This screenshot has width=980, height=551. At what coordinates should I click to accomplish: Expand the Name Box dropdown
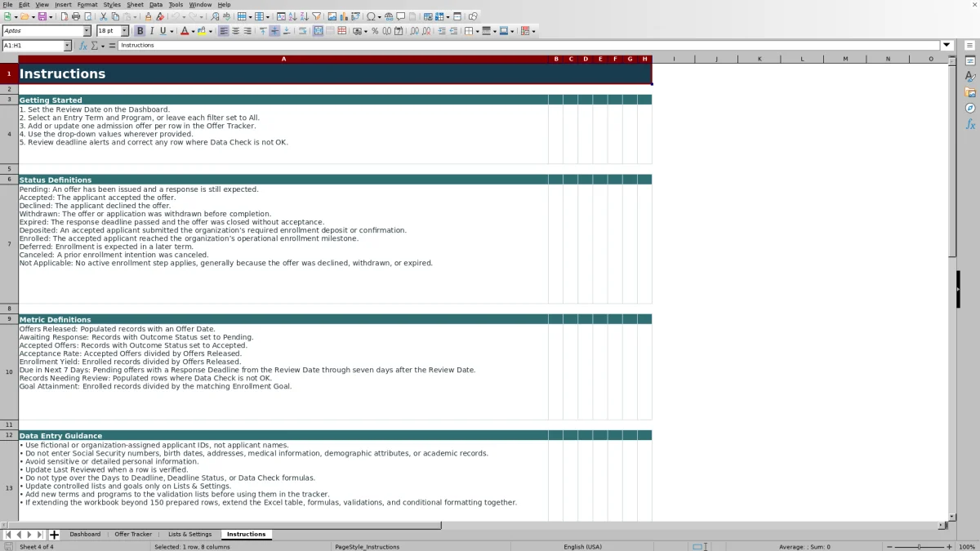[67, 46]
